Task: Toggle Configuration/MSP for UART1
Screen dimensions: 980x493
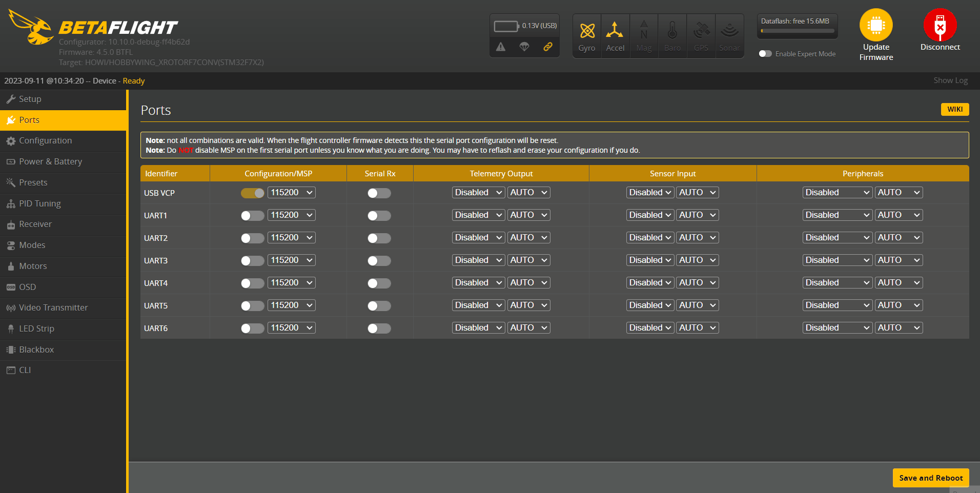Action: pos(252,215)
